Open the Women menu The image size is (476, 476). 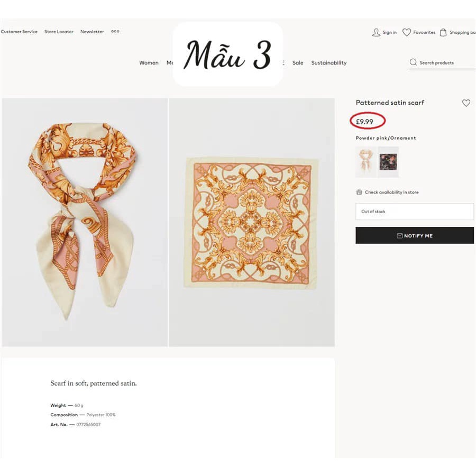click(149, 63)
